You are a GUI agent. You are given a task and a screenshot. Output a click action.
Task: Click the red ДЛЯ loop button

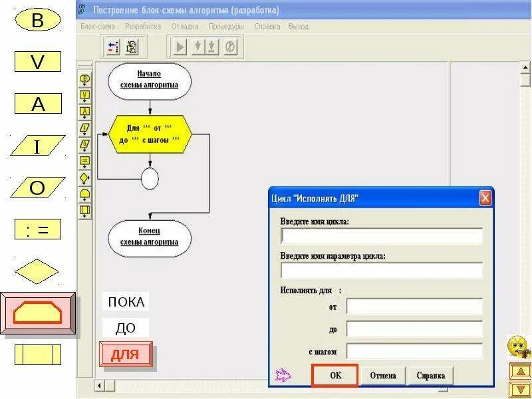[126, 354]
